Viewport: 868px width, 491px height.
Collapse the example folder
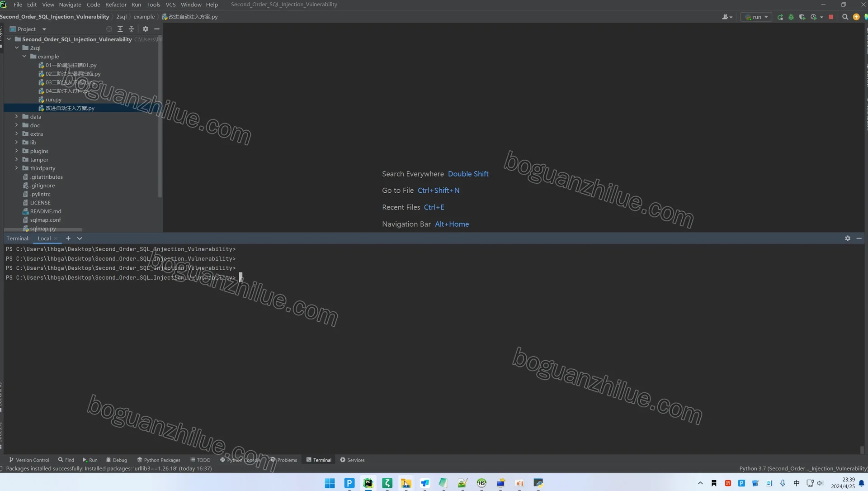[x=24, y=57]
